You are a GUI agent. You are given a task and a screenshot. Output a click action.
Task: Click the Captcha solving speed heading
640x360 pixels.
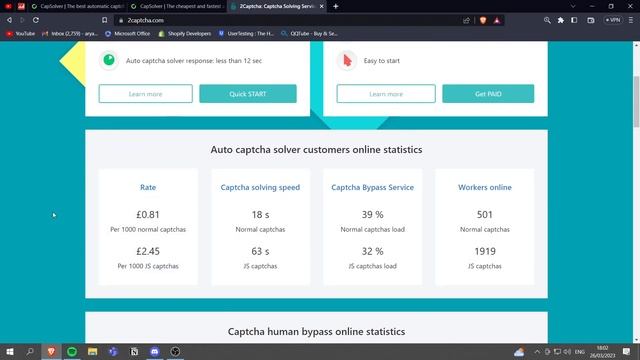(260, 187)
